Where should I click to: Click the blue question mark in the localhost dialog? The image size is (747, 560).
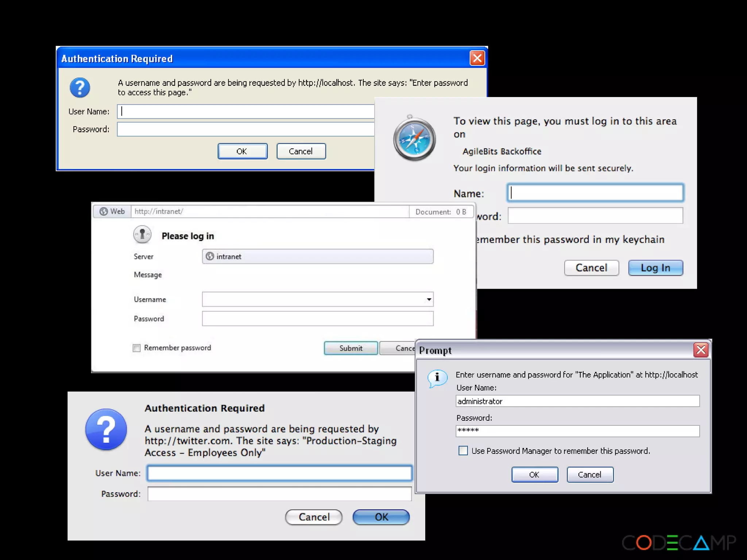click(x=80, y=87)
